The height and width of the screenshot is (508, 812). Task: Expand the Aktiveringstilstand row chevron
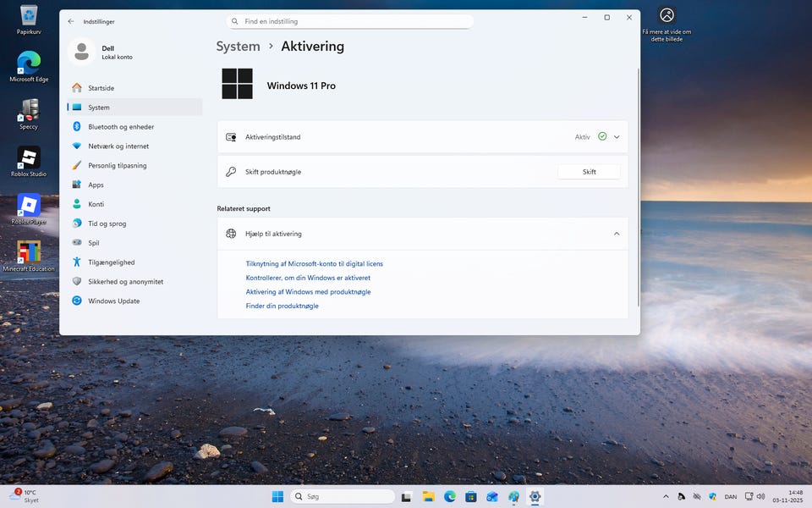(617, 137)
